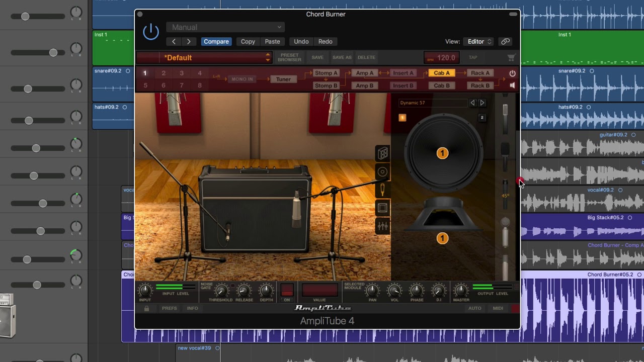The height and width of the screenshot is (362, 644).
Task: Click the BPM 120.0 tempo field
Action: [x=441, y=58]
